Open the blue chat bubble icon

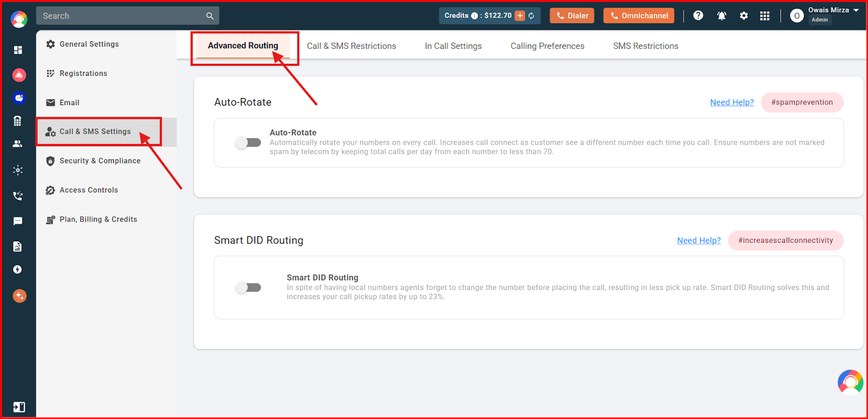coord(19,98)
